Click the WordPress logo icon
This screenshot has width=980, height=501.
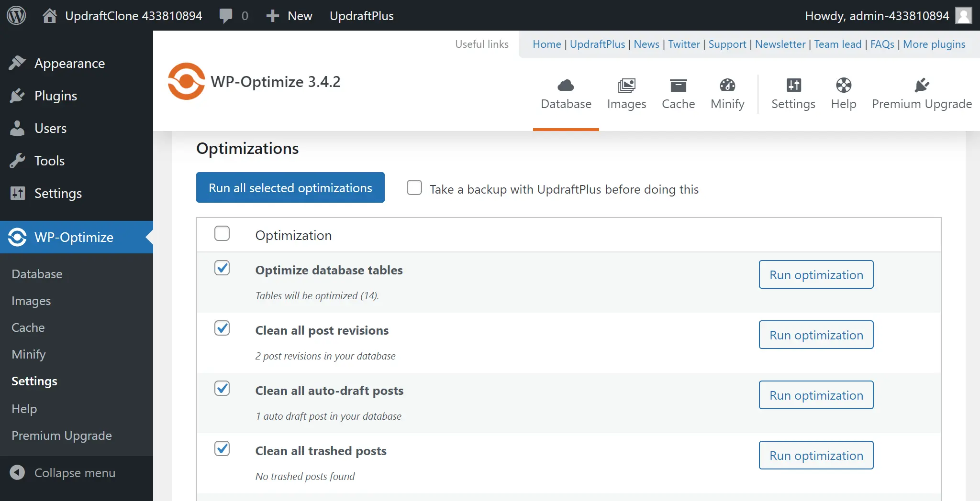click(16, 16)
